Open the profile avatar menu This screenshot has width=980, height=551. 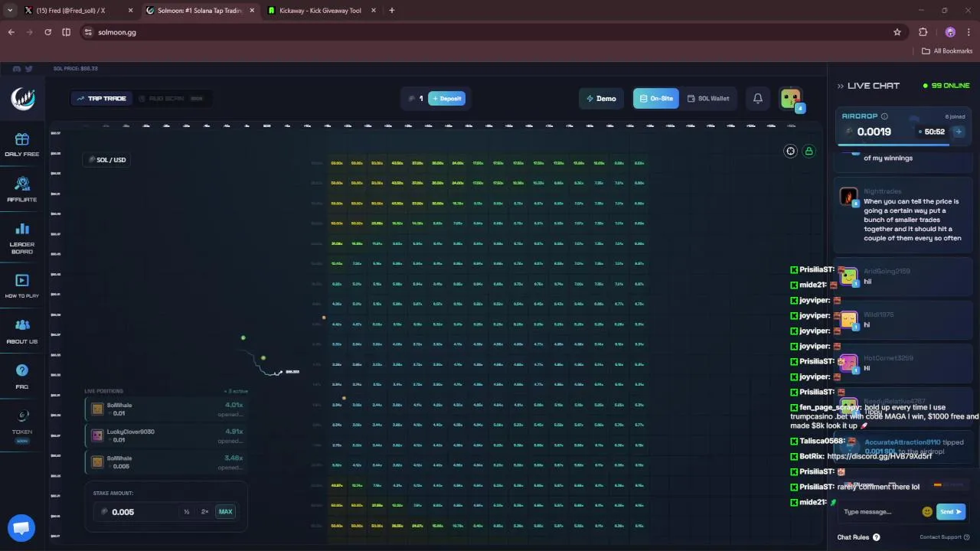791,99
